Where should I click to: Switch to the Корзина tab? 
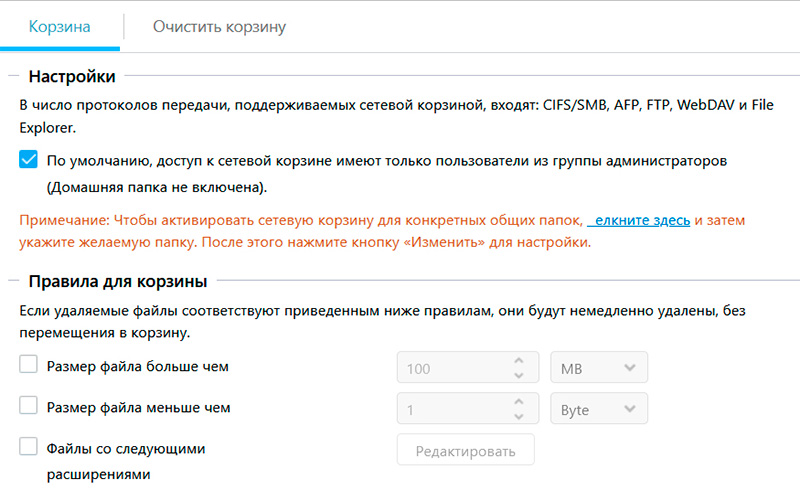click(60, 27)
